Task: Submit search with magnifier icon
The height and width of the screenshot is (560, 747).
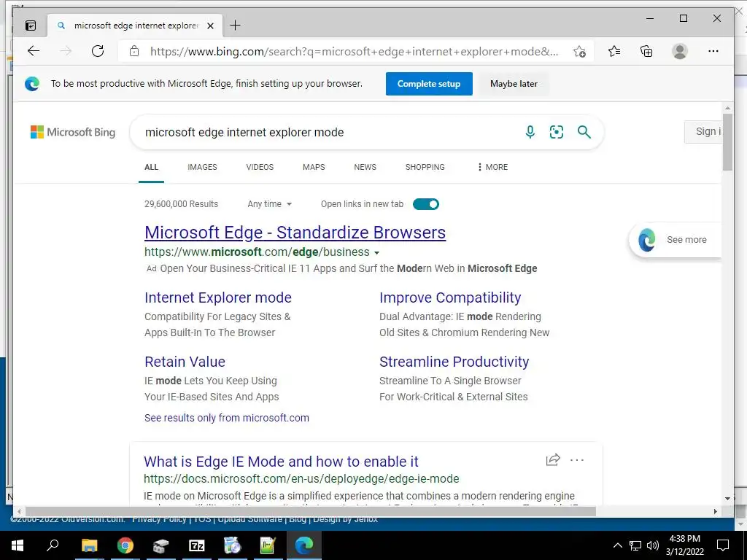Action: click(x=584, y=132)
